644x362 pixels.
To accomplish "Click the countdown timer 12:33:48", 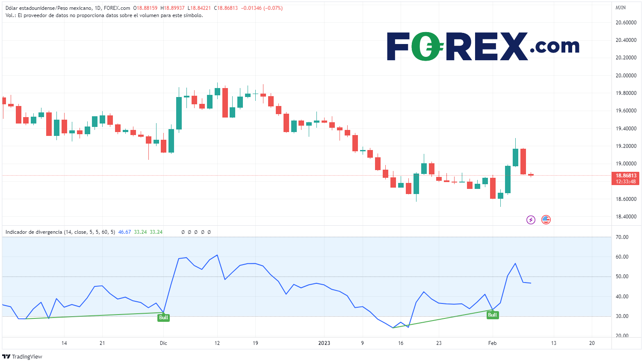I will 626,182.
